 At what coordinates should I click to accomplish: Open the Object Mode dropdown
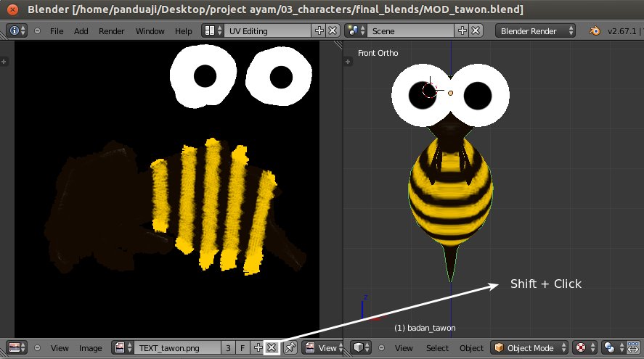pyautogui.click(x=530, y=348)
